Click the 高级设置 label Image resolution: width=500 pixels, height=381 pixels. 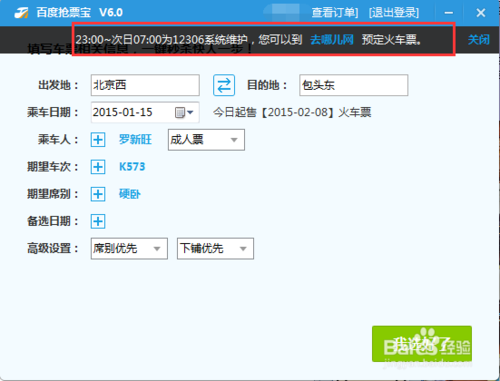pyautogui.click(x=53, y=248)
